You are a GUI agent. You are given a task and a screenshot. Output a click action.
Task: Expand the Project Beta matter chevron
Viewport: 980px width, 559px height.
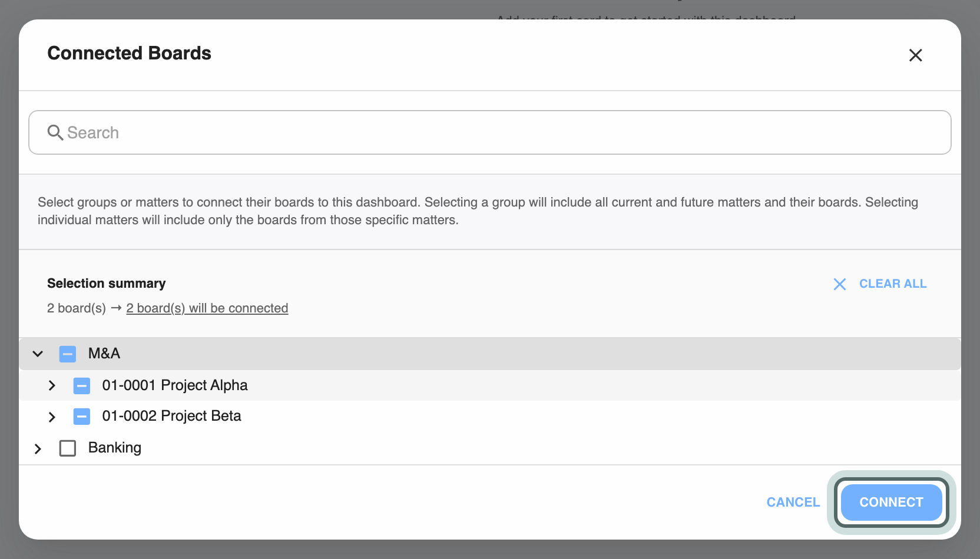coord(52,417)
